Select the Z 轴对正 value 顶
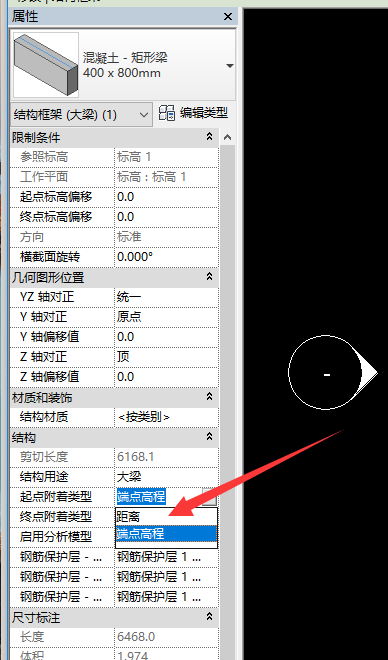Viewport: 388px width, 660px height. [166, 357]
